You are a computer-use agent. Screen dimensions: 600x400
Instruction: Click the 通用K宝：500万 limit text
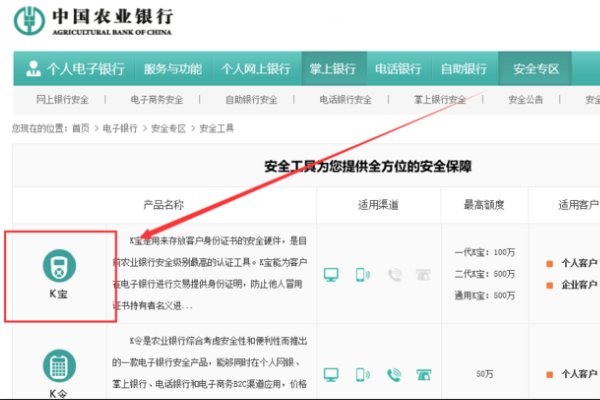(x=485, y=296)
